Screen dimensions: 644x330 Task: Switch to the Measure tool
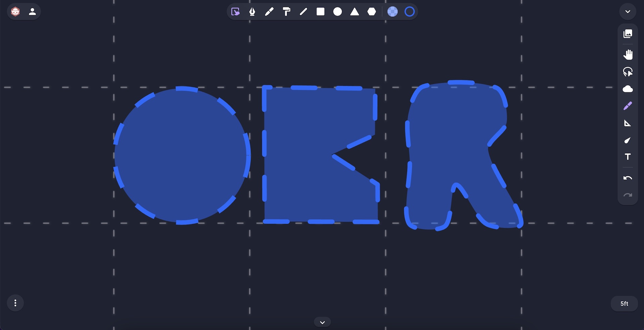pyautogui.click(x=628, y=123)
